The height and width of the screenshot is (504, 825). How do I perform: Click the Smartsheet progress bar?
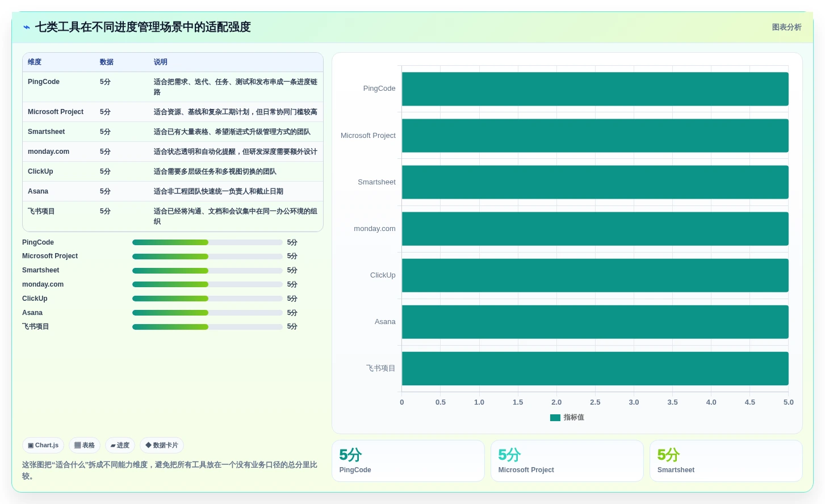point(207,271)
